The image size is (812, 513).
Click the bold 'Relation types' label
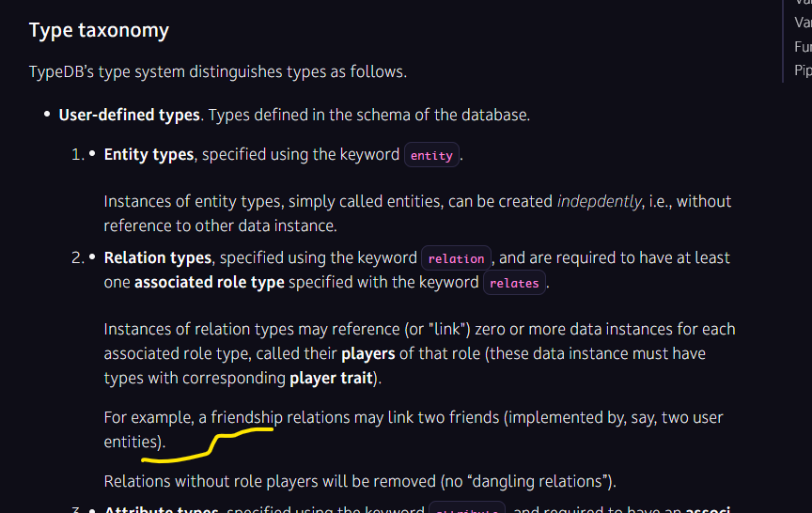point(158,257)
